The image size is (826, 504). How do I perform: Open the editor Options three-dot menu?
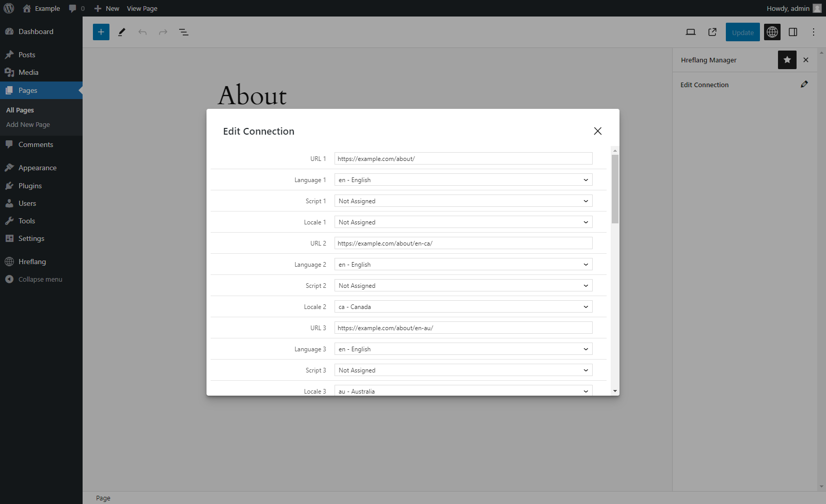[x=814, y=32]
